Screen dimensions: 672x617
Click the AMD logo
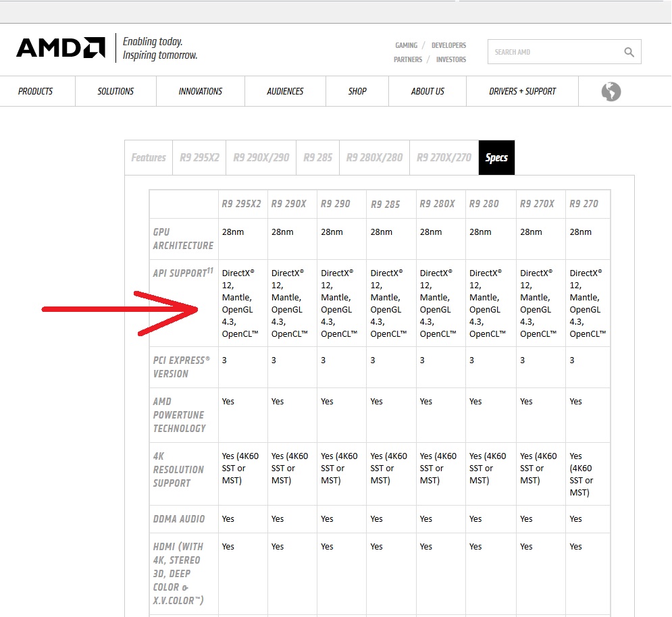(61, 47)
